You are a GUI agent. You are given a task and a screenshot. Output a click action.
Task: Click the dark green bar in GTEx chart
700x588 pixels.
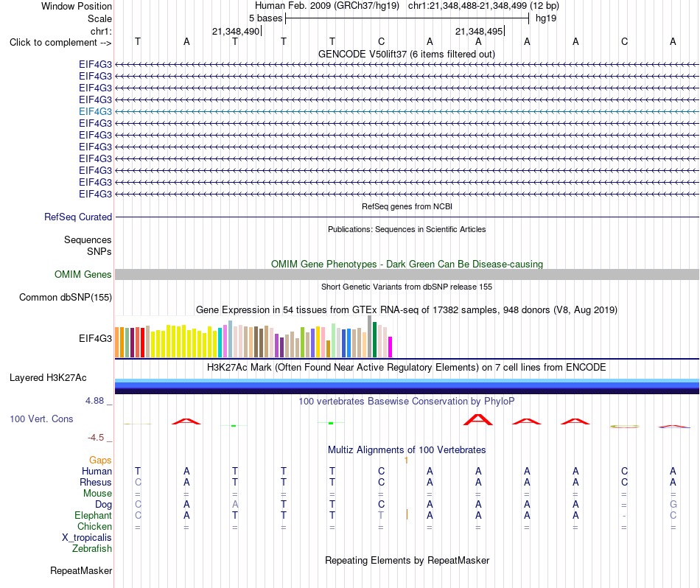(x=374, y=340)
